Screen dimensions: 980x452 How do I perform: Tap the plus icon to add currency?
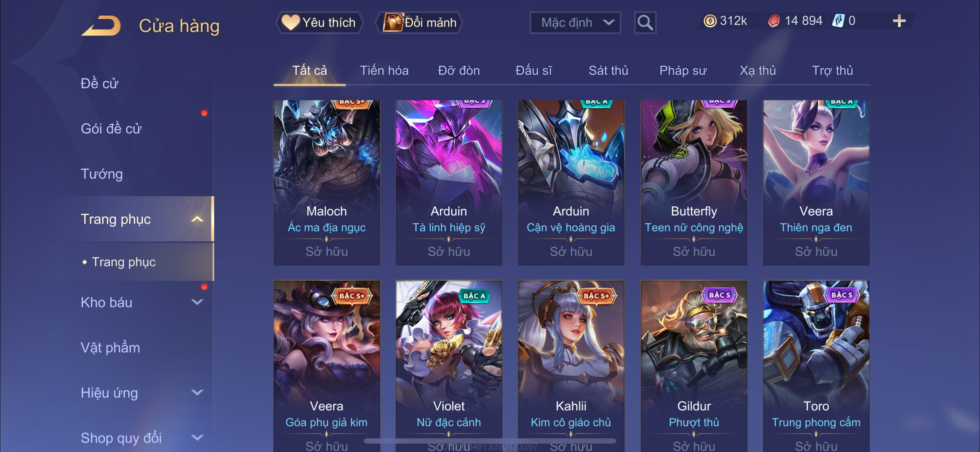pyautogui.click(x=899, y=21)
